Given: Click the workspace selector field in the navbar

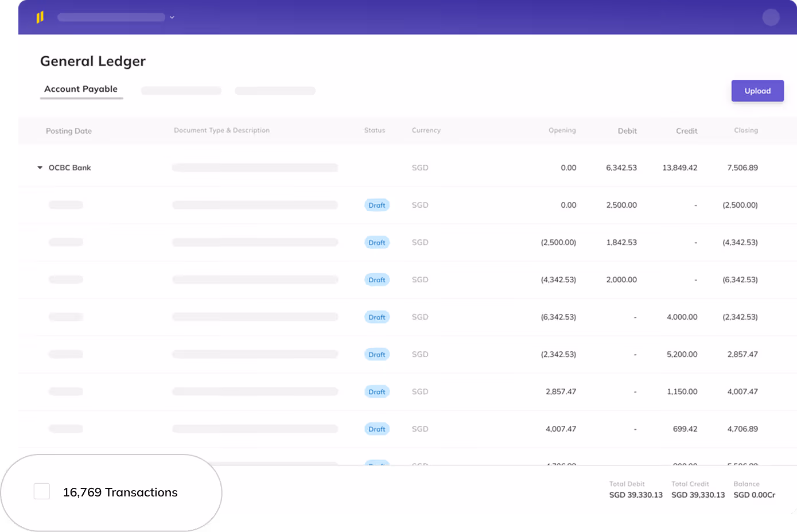Looking at the screenshot, I should point(111,17).
